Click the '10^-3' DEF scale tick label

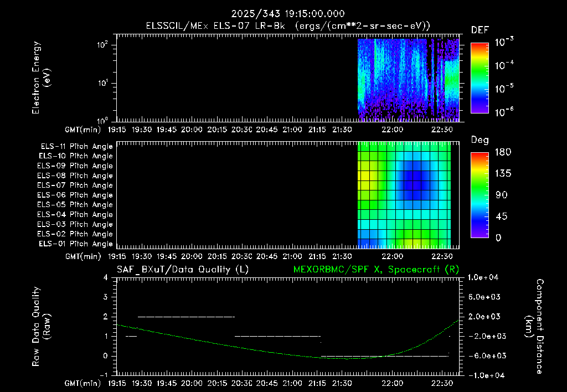point(504,42)
